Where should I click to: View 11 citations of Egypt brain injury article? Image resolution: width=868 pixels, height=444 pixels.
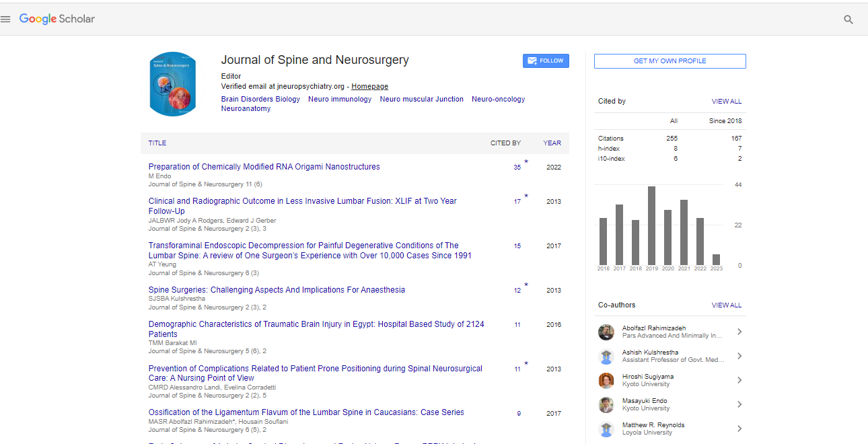click(517, 325)
